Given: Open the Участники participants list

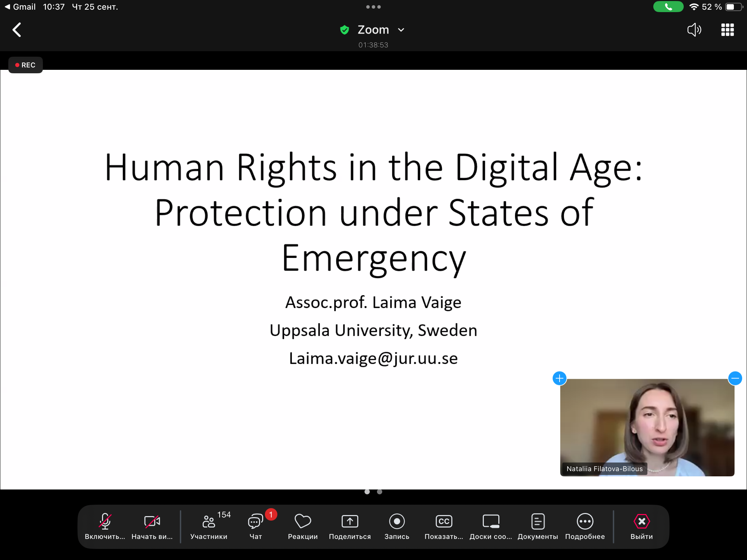Looking at the screenshot, I should pos(209,525).
